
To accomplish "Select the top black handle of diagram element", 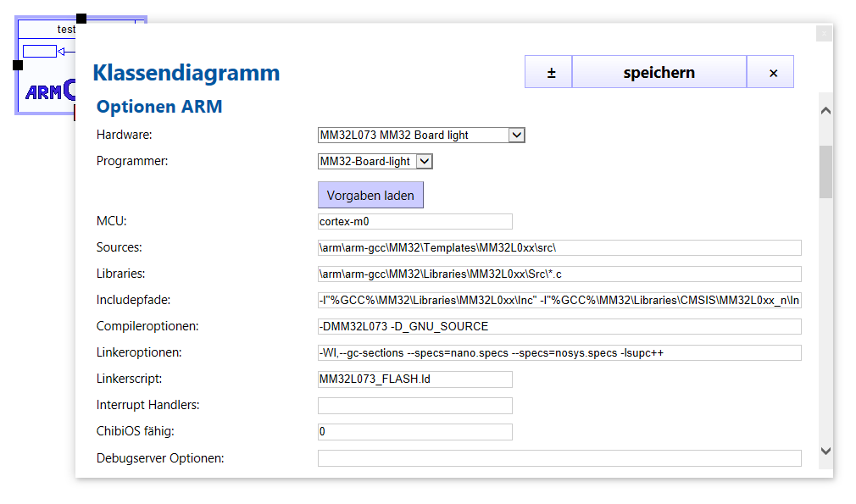I will click(x=81, y=18).
